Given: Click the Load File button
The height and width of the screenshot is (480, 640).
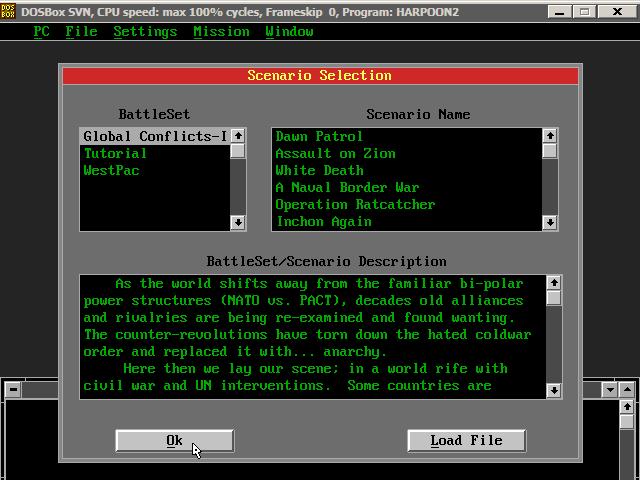Looking at the screenshot, I should (467, 440).
